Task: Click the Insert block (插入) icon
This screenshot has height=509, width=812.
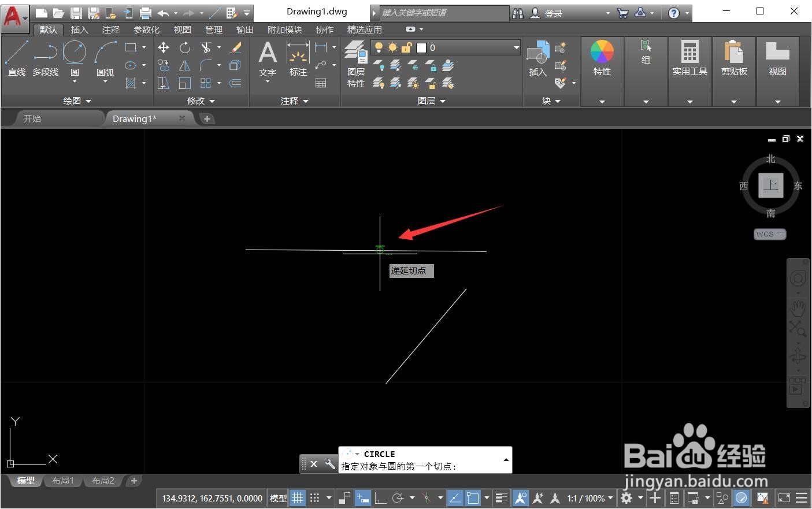Action: point(538,58)
